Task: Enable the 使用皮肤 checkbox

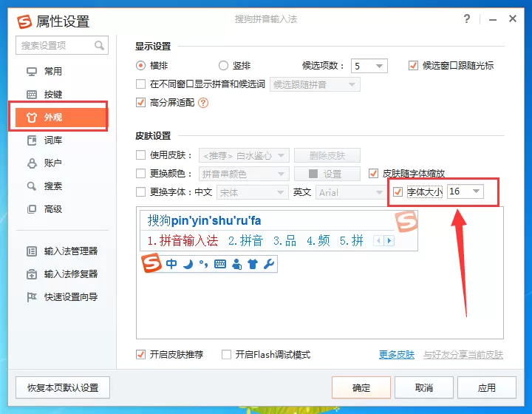Action: [x=140, y=155]
